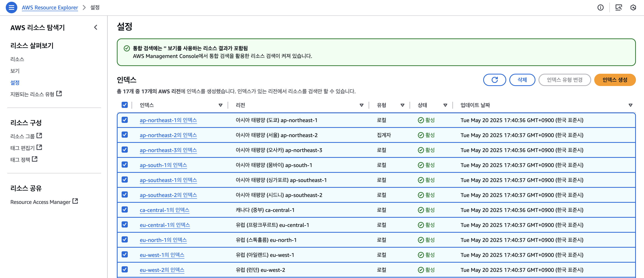644x278 pixels.
Task: Select 보기 in the sidebar navigation
Action: click(15, 71)
